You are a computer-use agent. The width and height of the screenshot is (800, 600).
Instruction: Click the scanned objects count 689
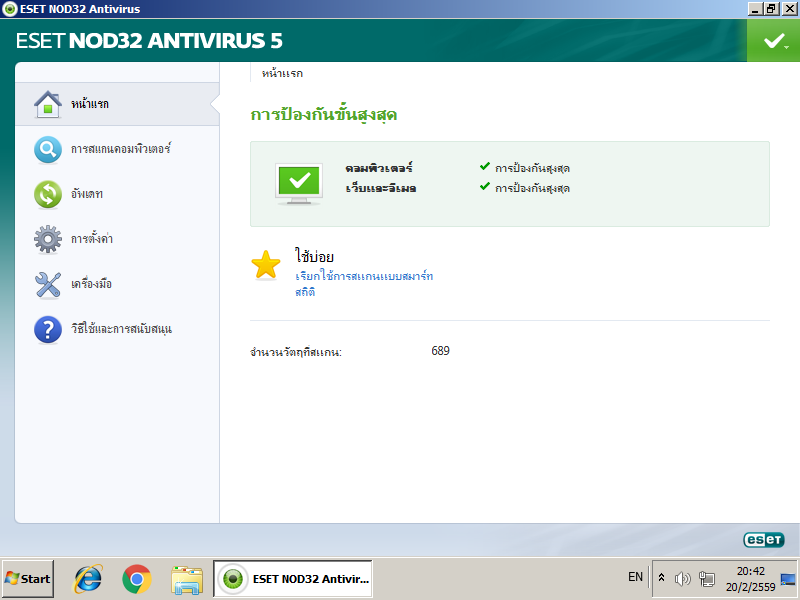pos(440,351)
